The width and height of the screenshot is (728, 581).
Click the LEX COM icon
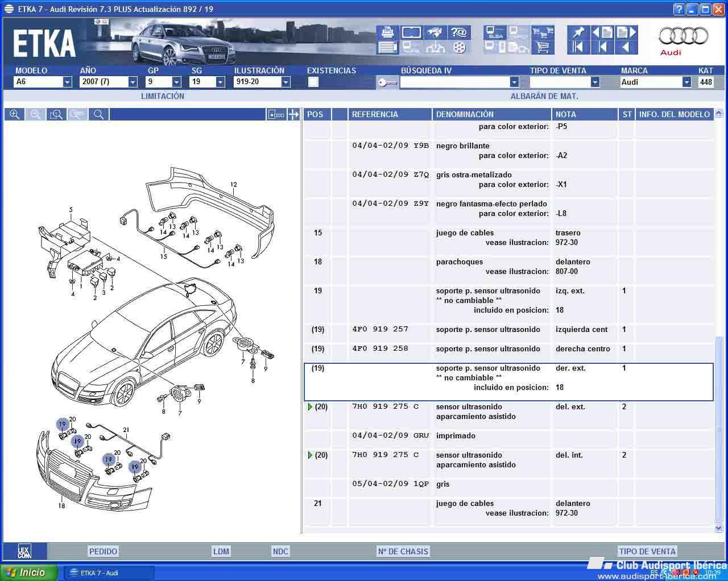tap(24, 551)
